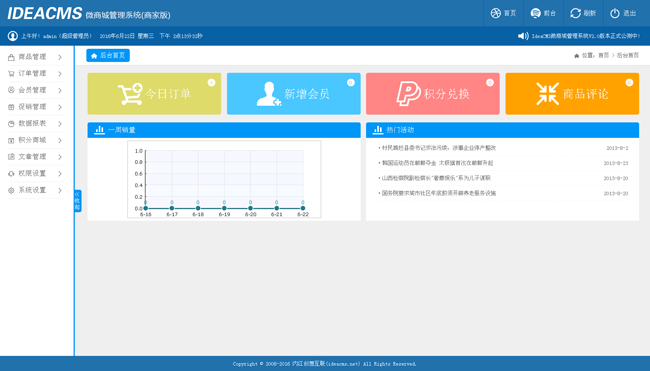Screen dimensions: 650x371
Task: Click the count badge on 积分兑换 card
Action: click(490, 82)
